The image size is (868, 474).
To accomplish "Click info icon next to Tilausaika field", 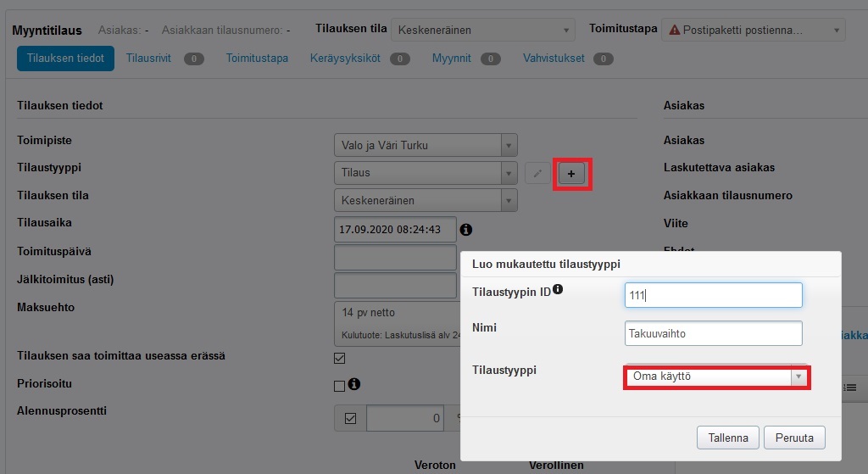I will (466, 230).
